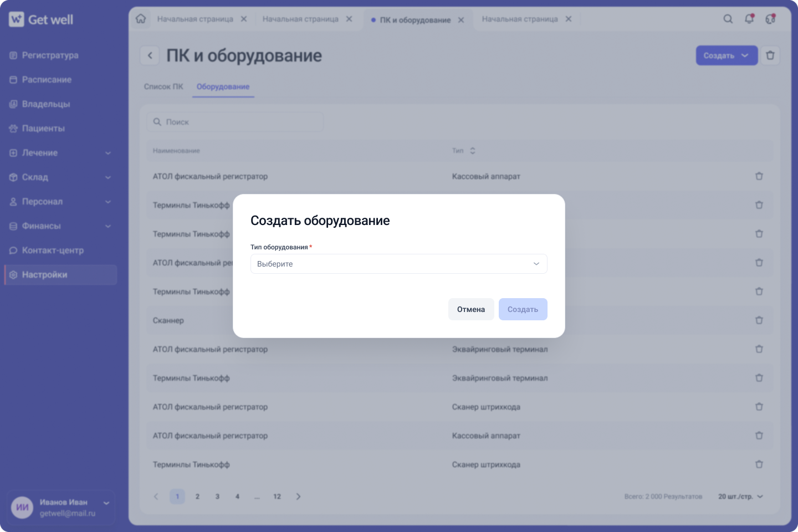Click the Наименование column header
This screenshot has height=532, width=798.
(x=176, y=151)
